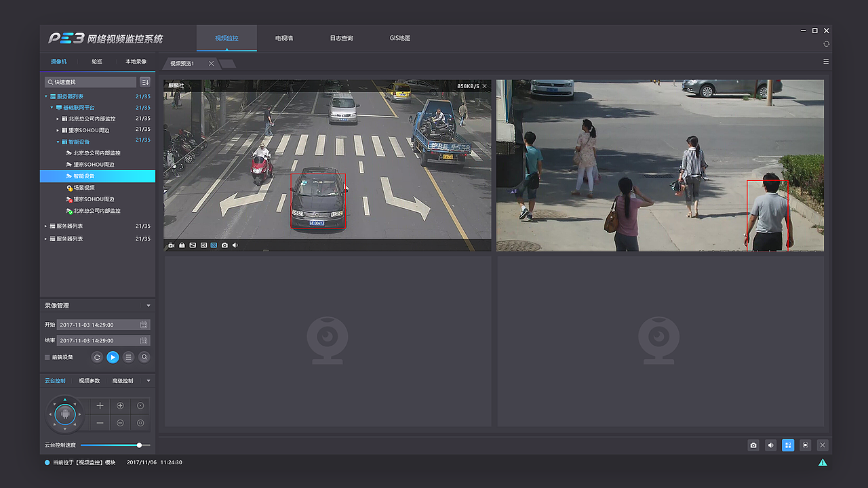Select the 云台控制 tab
This screenshot has width=868, height=488.
(x=55, y=381)
